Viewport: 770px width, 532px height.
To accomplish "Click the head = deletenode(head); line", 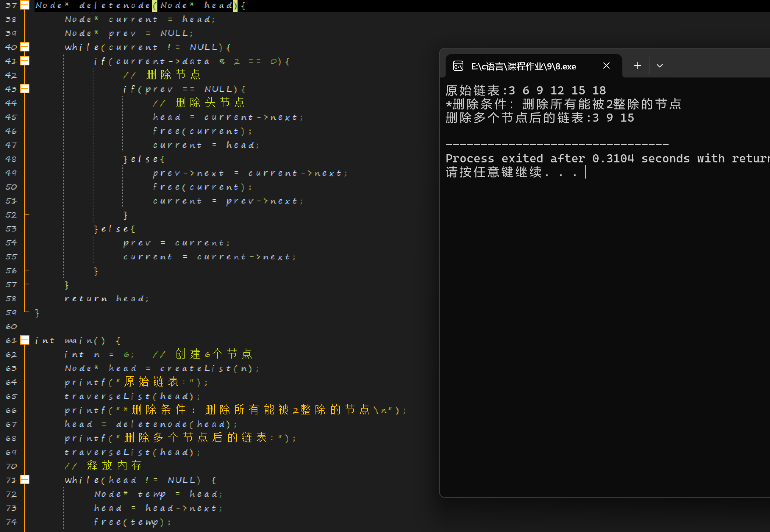I will point(151,424).
